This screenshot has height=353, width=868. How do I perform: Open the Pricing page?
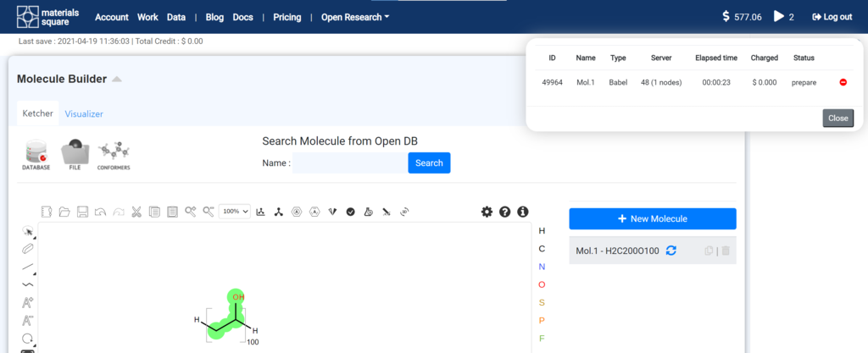coord(287,17)
